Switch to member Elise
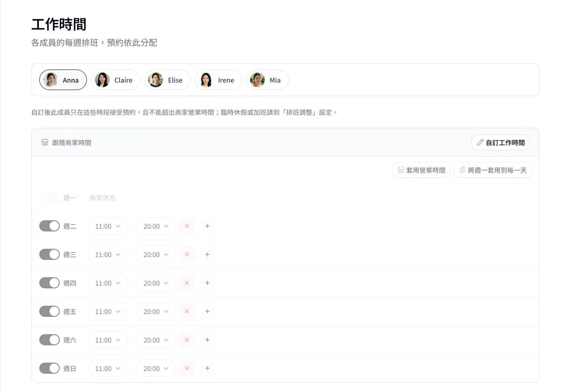Screen dimensions: 570x392 (167, 80)
